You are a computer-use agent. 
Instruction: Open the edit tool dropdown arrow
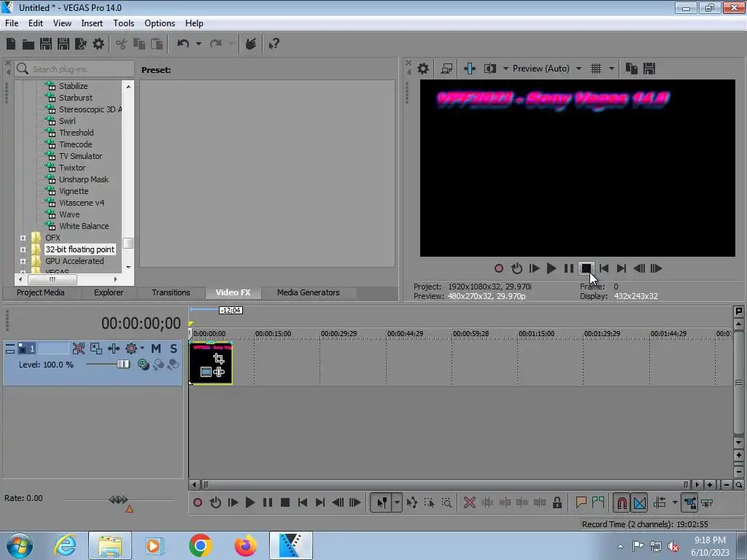pyautogui.click(x=397, y=503)
